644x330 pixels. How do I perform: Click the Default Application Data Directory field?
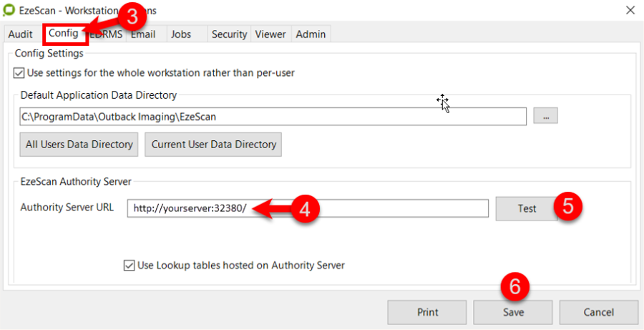coord(272,116)
